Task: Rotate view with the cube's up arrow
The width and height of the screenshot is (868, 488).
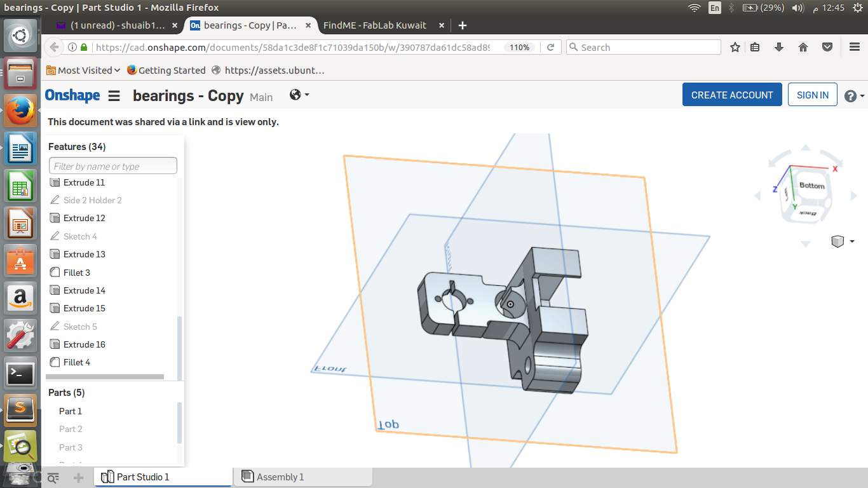Action: click(x=806, y=147)
